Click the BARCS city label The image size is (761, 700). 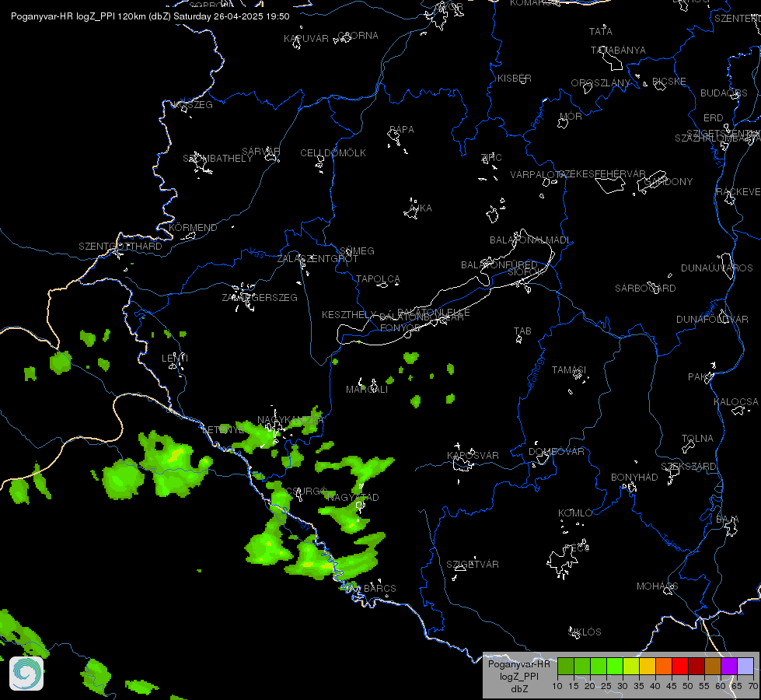pos(380,589)
